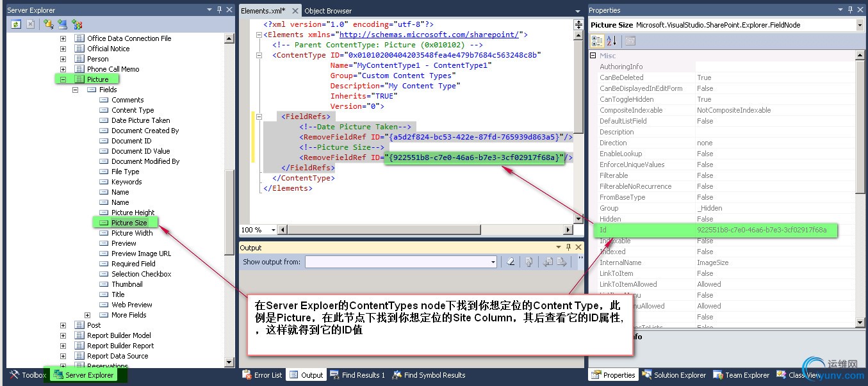Switch to the Team Explorer tab
This screenshot has width=868, height=386.
coord(741,375)
